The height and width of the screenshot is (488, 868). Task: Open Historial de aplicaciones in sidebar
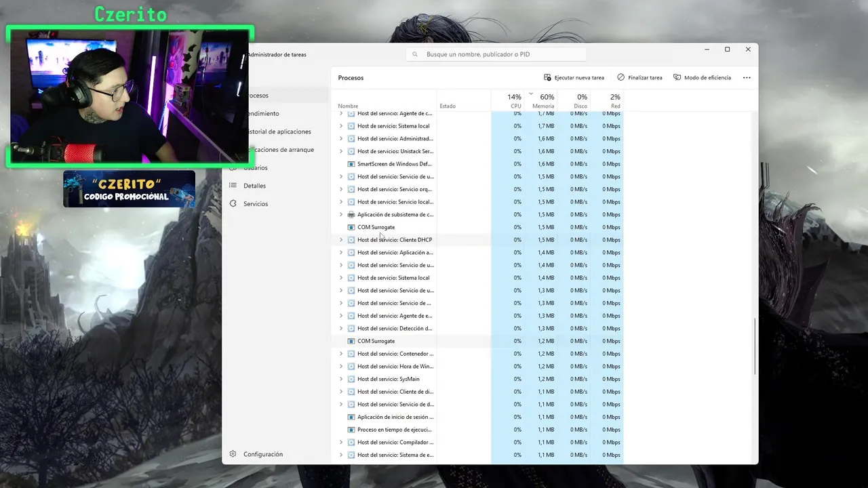(277, 131)
